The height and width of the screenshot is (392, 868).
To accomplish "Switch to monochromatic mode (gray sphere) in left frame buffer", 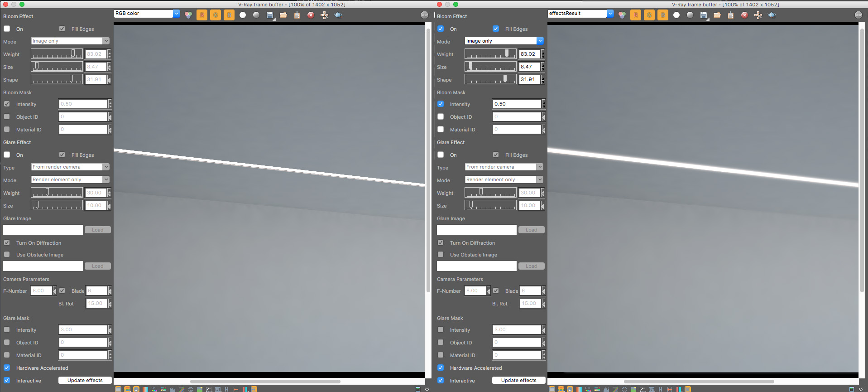I will click(256, 15).
